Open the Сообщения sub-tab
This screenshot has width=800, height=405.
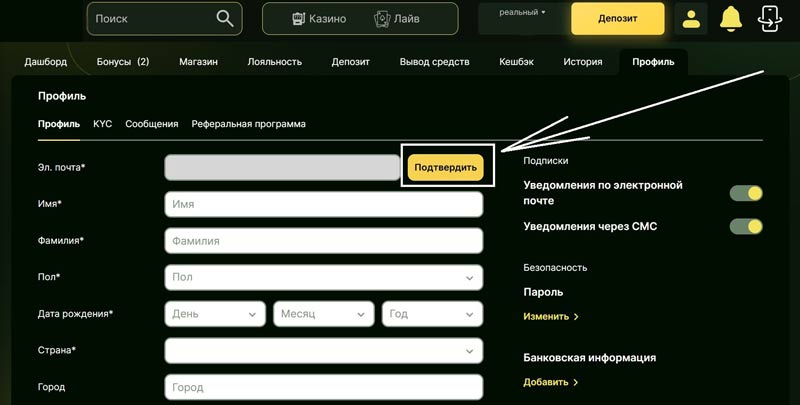(x=152, y=124)
